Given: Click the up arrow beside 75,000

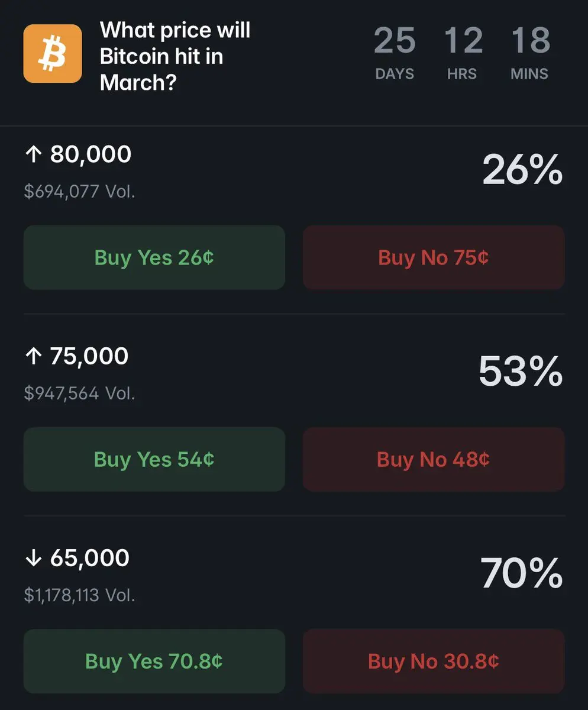Looking at the screenshot, I should [33, 357].
